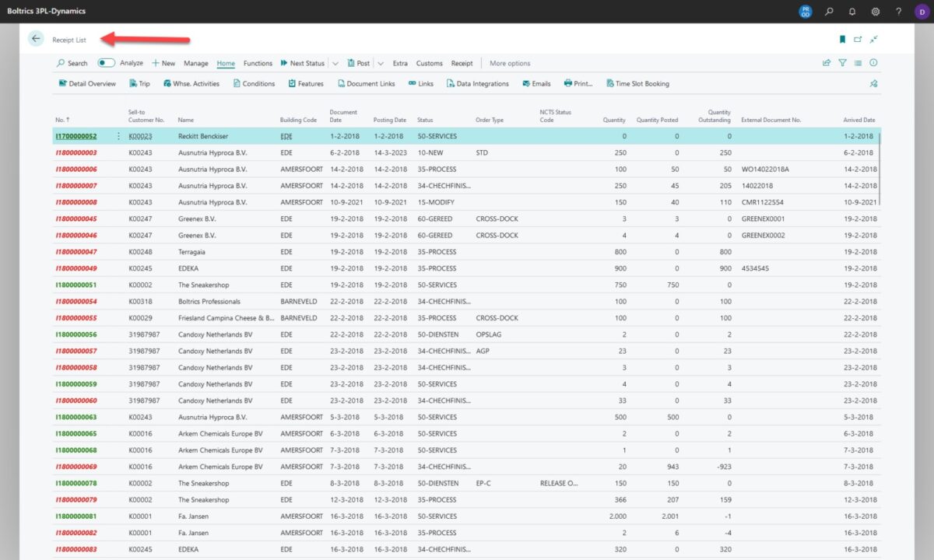This screenshot has height=560, width=934.
Task: Click the New button
Action: (x=163, y=64)
